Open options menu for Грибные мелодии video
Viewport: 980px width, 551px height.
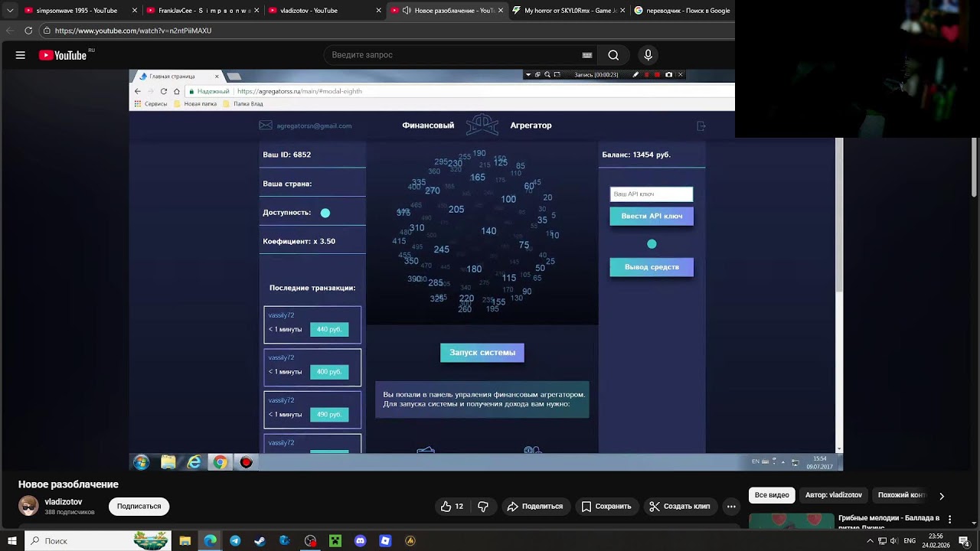pyautogui.click(x=950, y=519)
